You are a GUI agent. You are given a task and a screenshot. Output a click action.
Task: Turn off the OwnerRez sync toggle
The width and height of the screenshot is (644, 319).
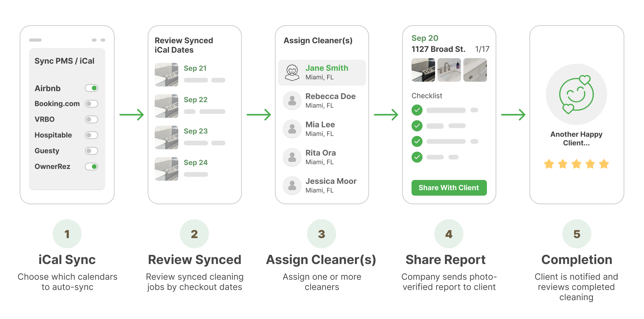[x=91, y=166]
